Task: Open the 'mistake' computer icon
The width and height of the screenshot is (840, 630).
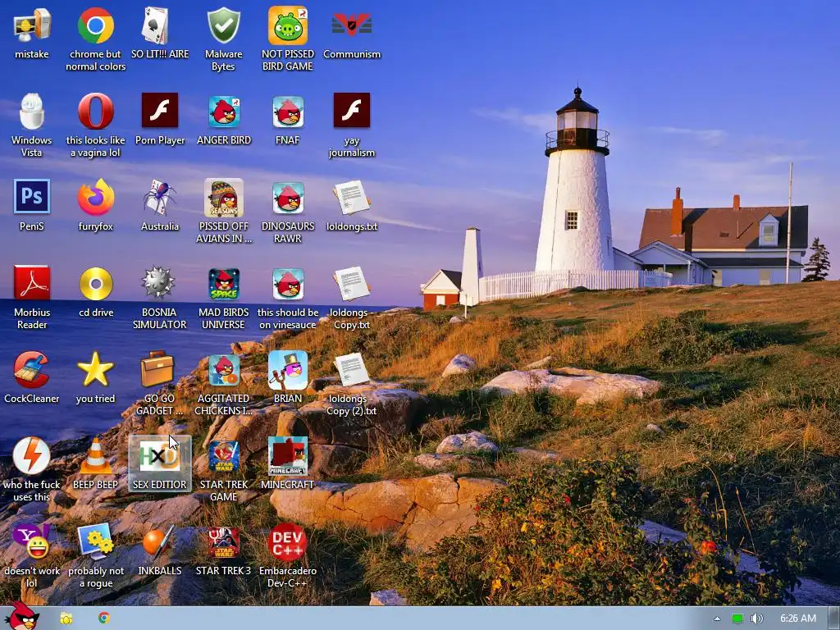Action: 32,25
